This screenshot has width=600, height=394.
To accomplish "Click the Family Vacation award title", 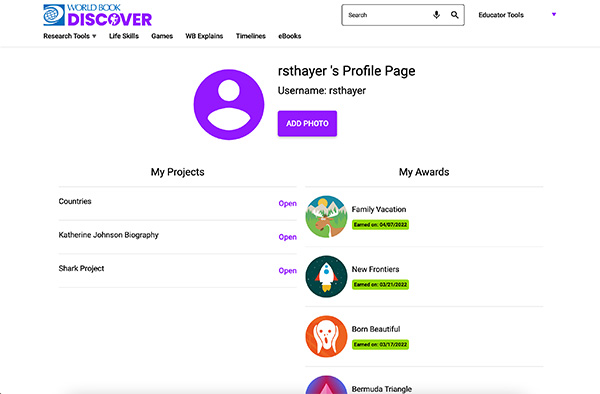I will (379, 209).
